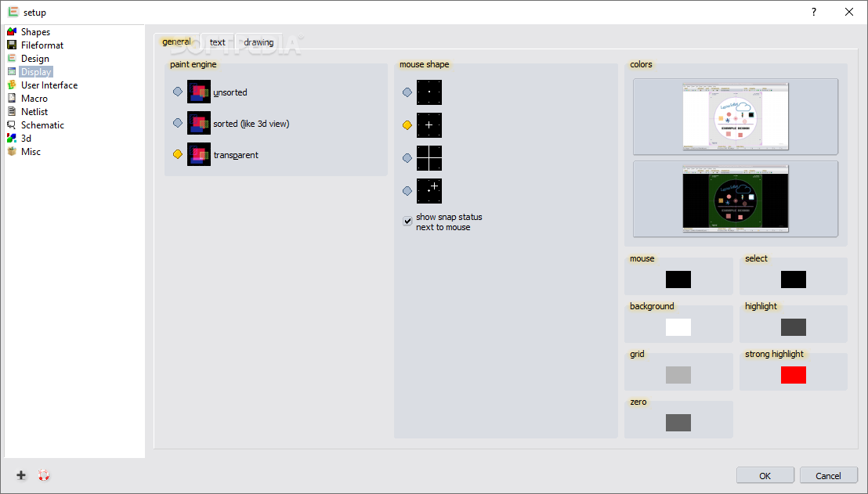Open the Macro settings page
The height and width of the screenshot is (494, 868).
(34, 98)
